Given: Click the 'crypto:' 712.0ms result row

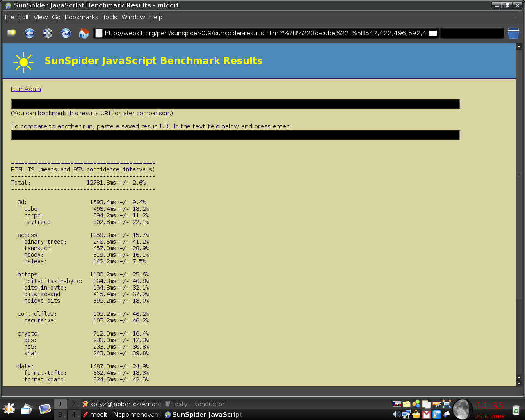Looking at the screenshot, I should tap(83, 333).
